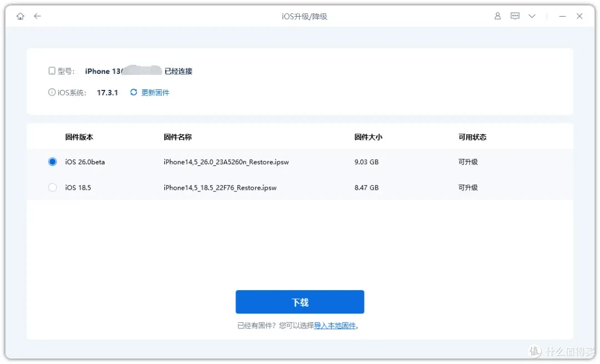Image resolution: width=600 pixels, height=364 pixels.
Task: Click the 可用状态 column header
Action: coord(472,137)
